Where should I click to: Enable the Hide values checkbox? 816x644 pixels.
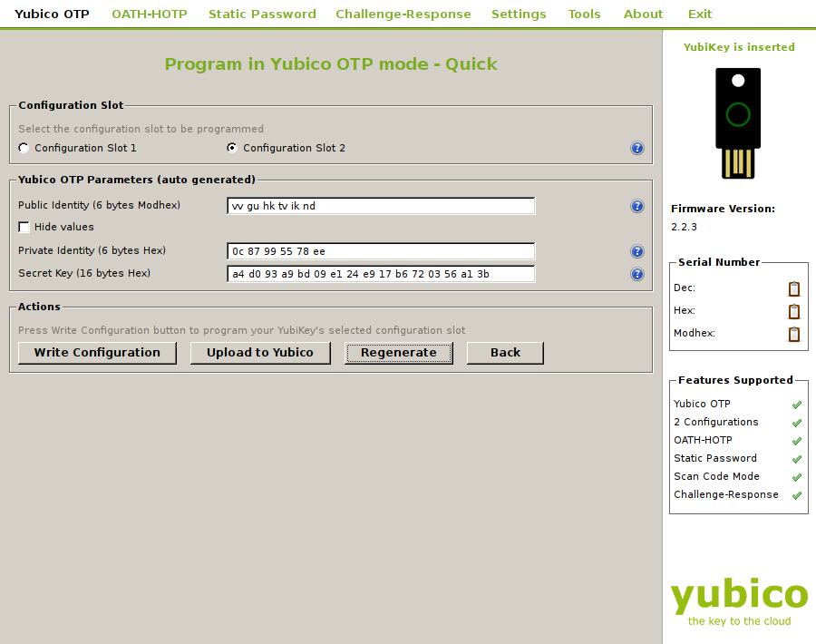(24, 227)
